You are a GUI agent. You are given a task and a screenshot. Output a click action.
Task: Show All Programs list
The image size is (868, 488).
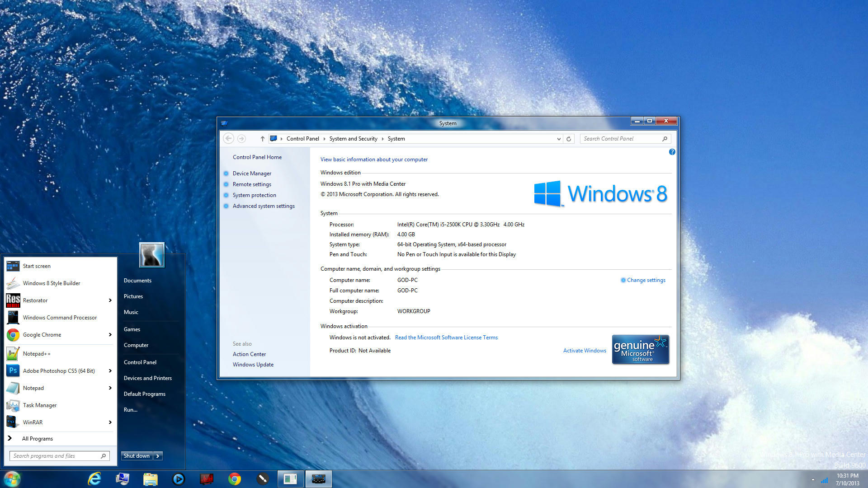point(38,438)
